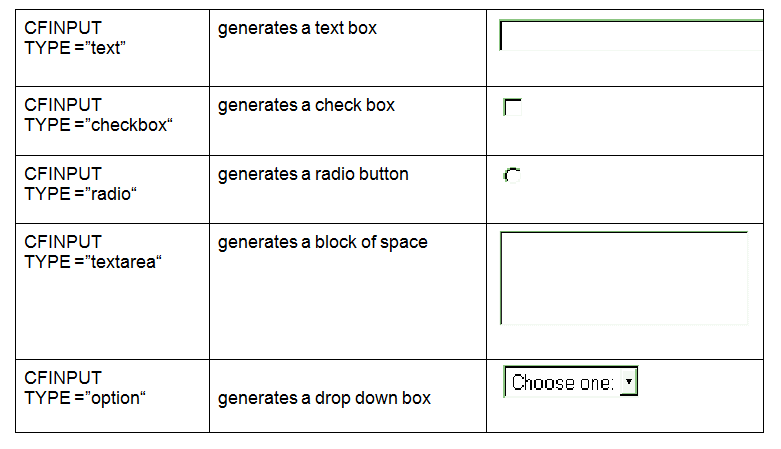
Task: Tick the sample check box
Action: coord(512,107)
